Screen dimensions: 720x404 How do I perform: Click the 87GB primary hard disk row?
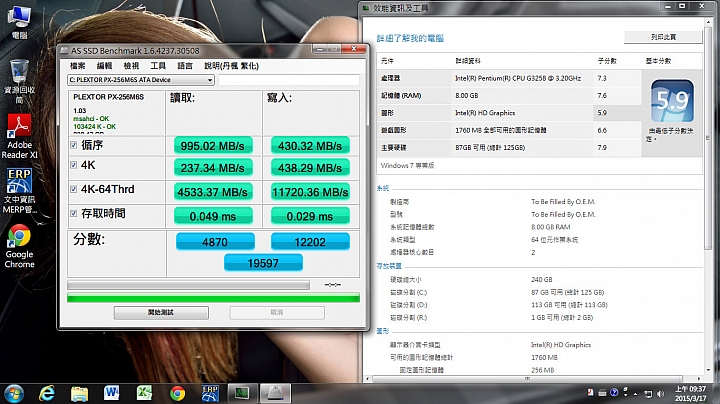coord(509,147)
